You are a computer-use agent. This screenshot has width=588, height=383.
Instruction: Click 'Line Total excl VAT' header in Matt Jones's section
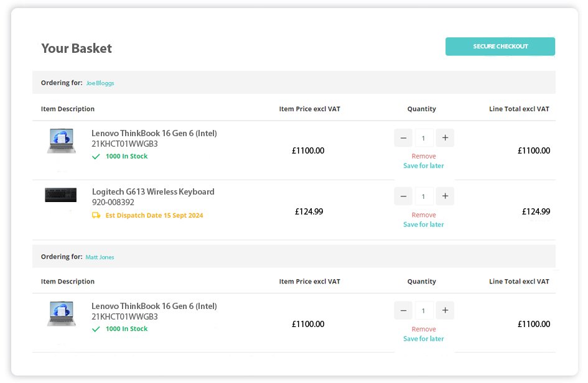[519, 282]
